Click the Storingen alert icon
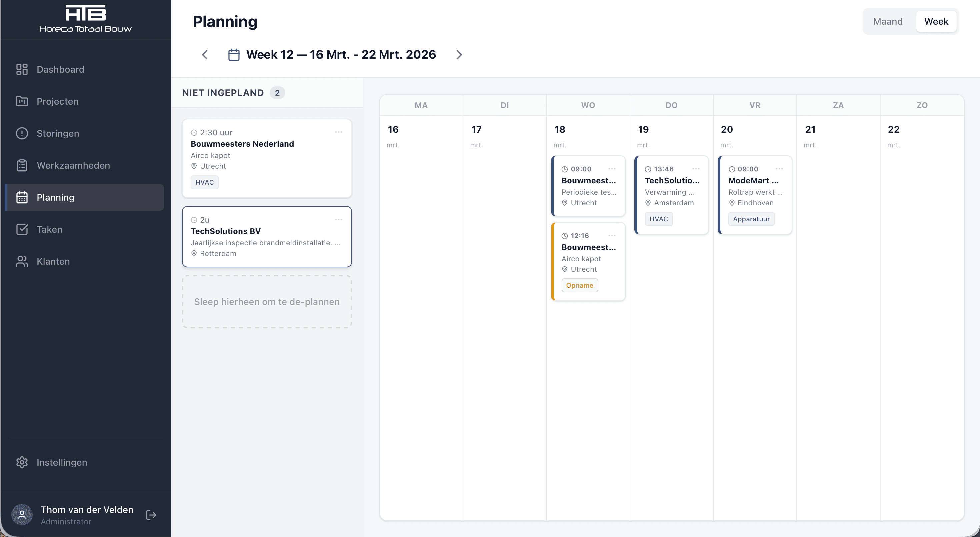The width and height of the screenshot is (980, 537). tap(22, 133)
